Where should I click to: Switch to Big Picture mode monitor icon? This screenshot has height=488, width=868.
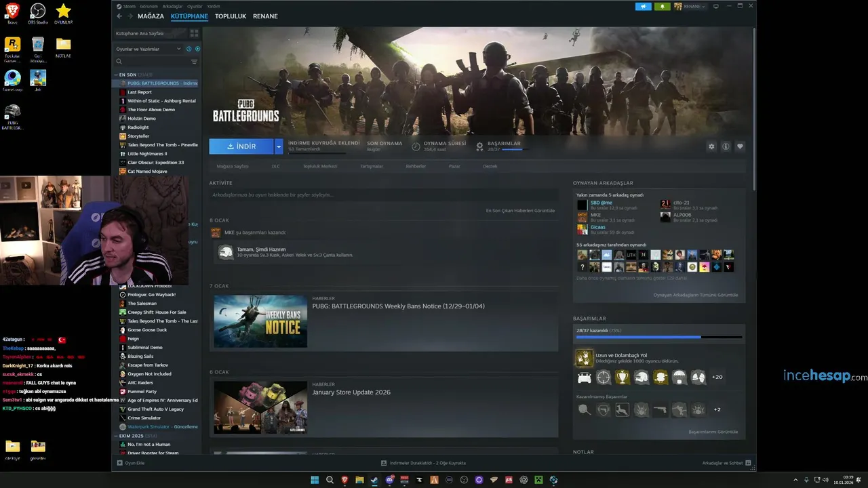tap(715, 6)
